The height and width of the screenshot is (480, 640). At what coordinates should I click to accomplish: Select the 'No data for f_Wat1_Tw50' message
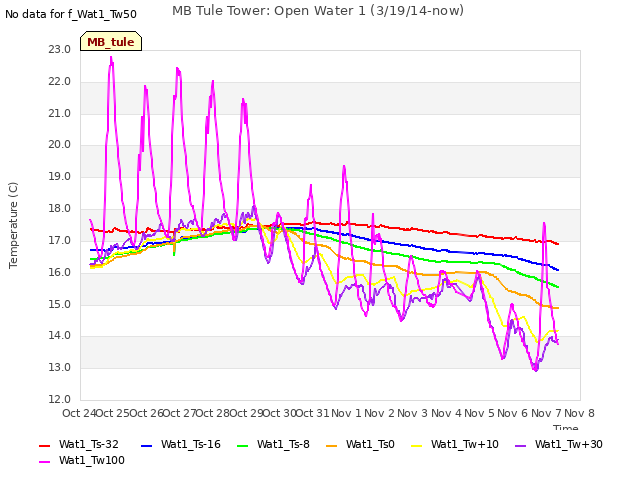tap(71, 14)
